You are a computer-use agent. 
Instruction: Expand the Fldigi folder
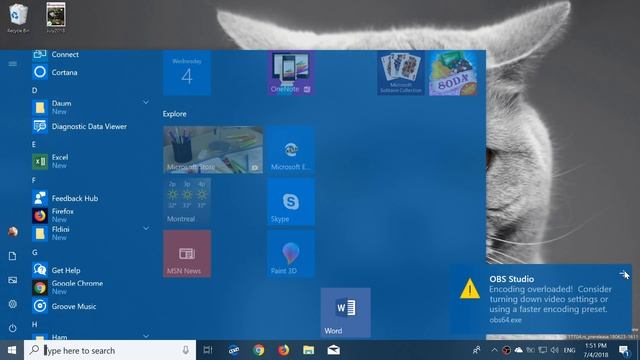(146, 229)
